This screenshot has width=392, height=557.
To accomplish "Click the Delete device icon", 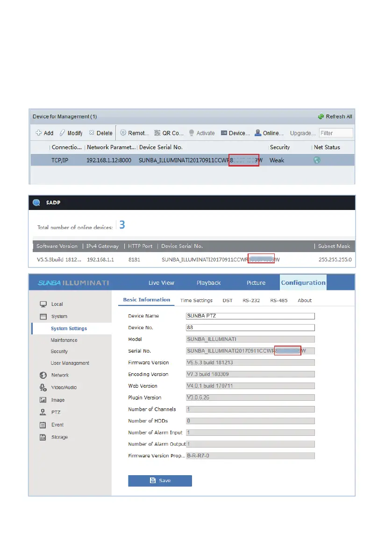I will [x=92, y=133].
